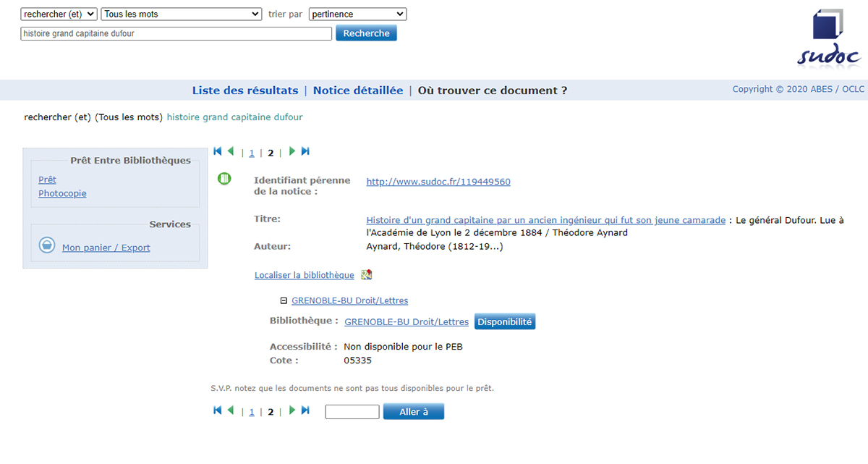868x464 pixels.
Task: Jump to last result in top pager
Action: click(305, 151)
